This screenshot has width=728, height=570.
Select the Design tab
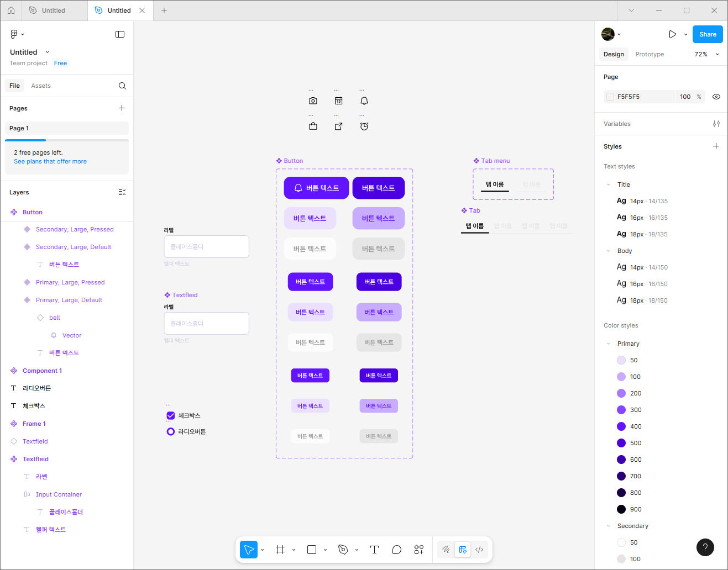[614, 54]
